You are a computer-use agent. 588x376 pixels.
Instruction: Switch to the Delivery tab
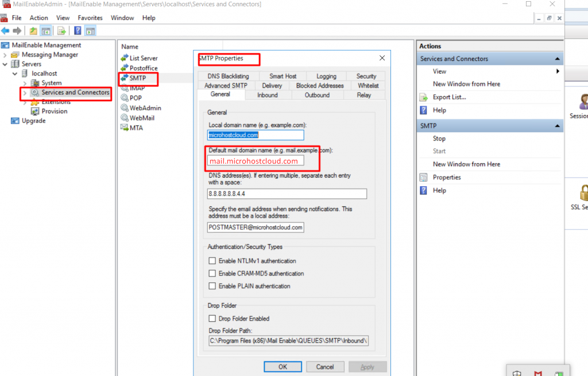coord(272,86)
